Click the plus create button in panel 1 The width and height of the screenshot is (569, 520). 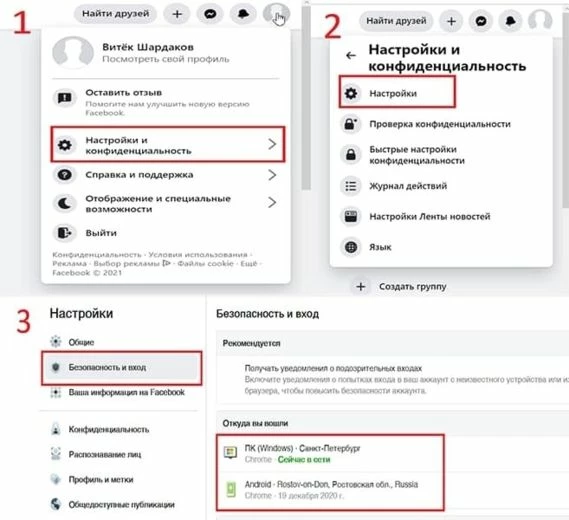[x=177, y=14]
